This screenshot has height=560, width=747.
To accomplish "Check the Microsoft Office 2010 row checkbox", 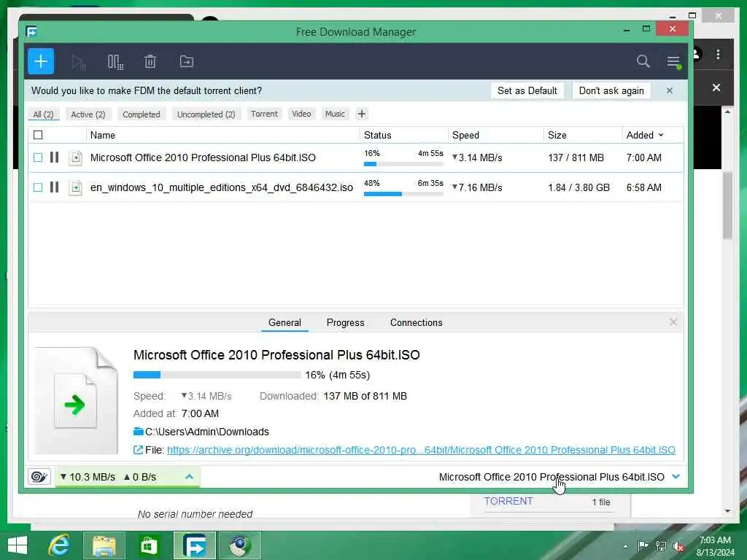I will coord(38,157).
